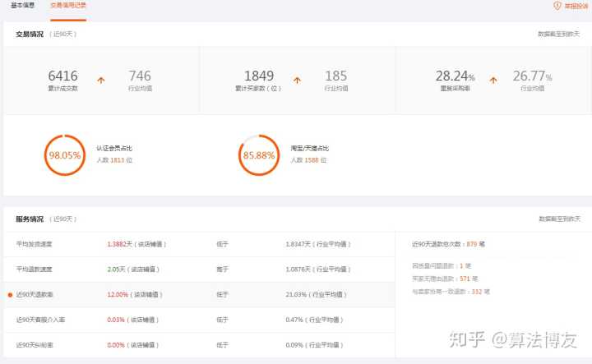Click the 近90天退款总次数 879 count

click(x=470, y=244)
